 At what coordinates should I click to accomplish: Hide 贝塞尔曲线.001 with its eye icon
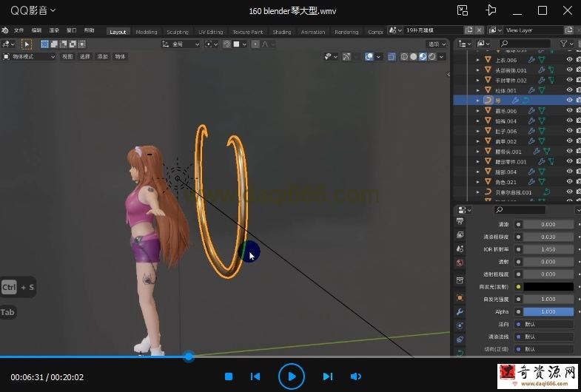[x=569, y=192]
